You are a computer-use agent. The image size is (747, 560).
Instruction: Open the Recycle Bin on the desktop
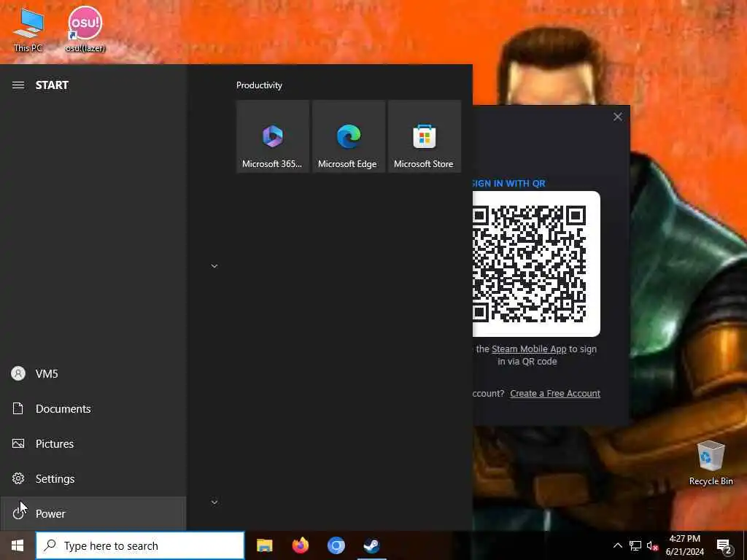click(x=711, y=462)
